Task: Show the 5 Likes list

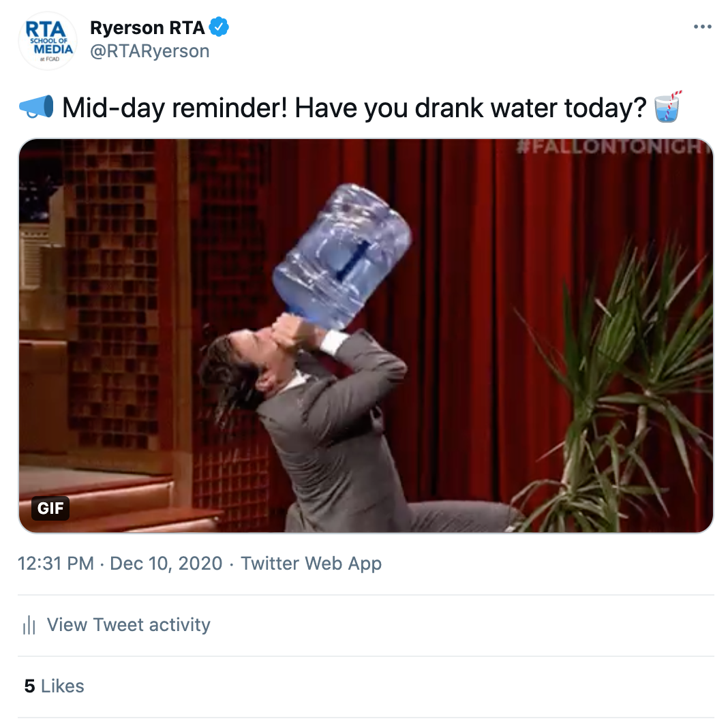Action: tap(55, 686)
